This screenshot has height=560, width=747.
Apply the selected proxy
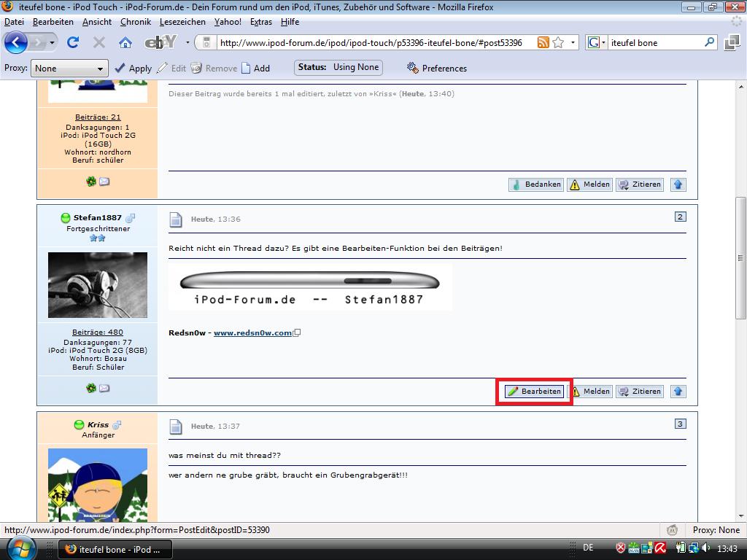pyautogui.click(x=133, y=68)
